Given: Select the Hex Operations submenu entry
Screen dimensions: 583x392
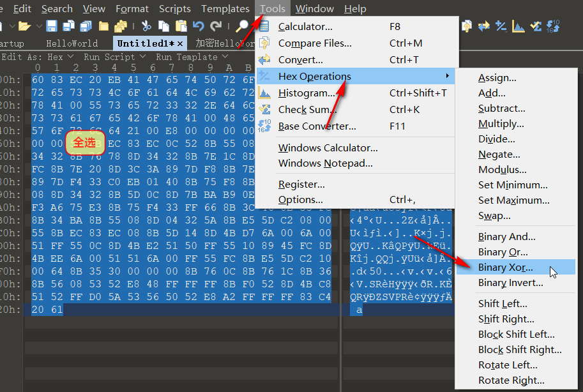Looking at the screenshot, I should [x=356, y=76].
